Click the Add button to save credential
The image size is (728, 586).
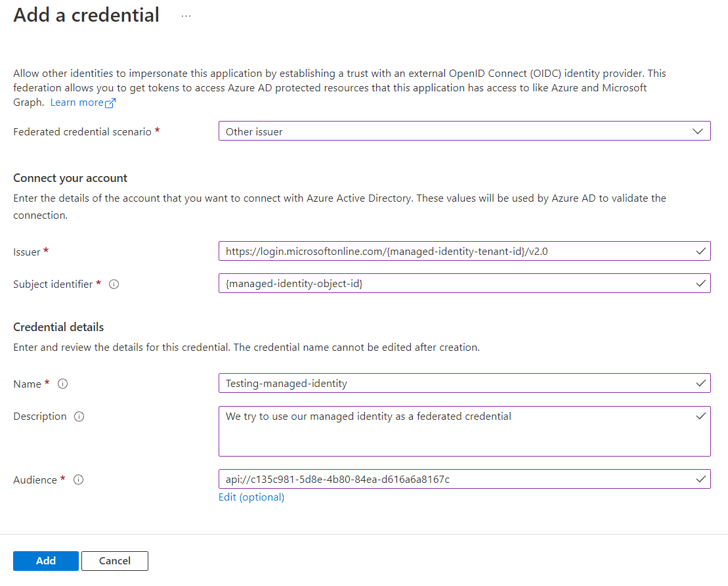(45, 560)
